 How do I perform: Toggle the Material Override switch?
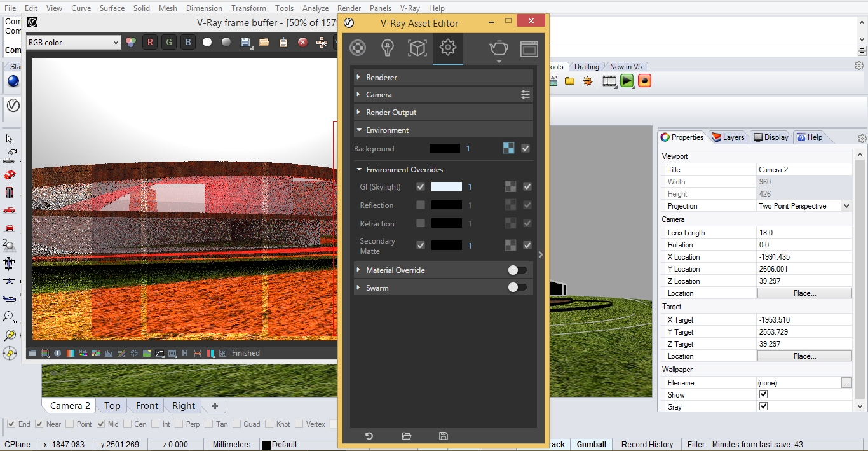click(517, 270)
